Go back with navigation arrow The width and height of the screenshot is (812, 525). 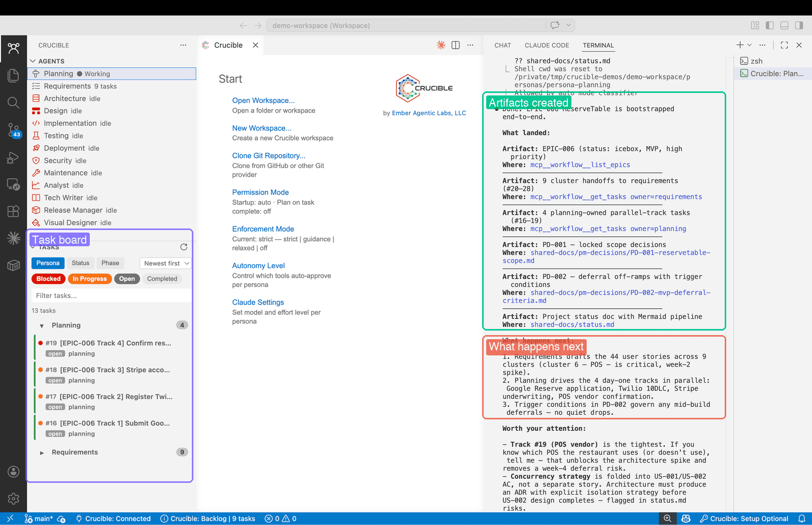pyautogui.click(x=243, y=25)
